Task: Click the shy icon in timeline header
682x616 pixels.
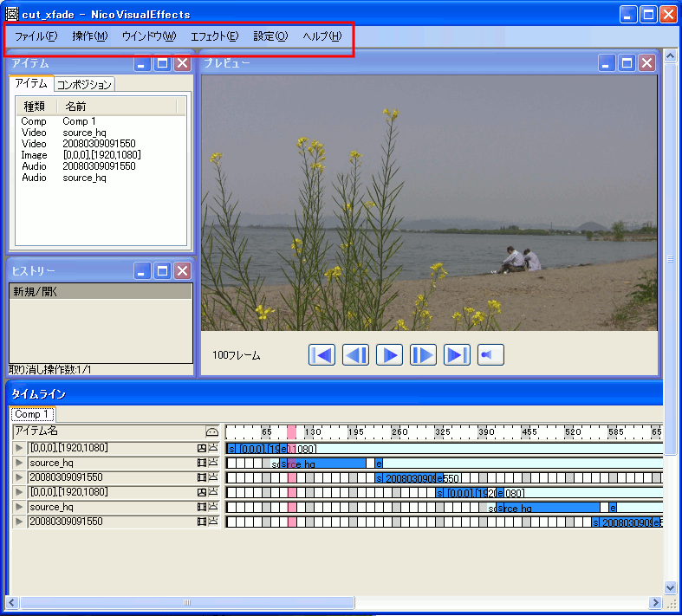Action: point(211,431)
